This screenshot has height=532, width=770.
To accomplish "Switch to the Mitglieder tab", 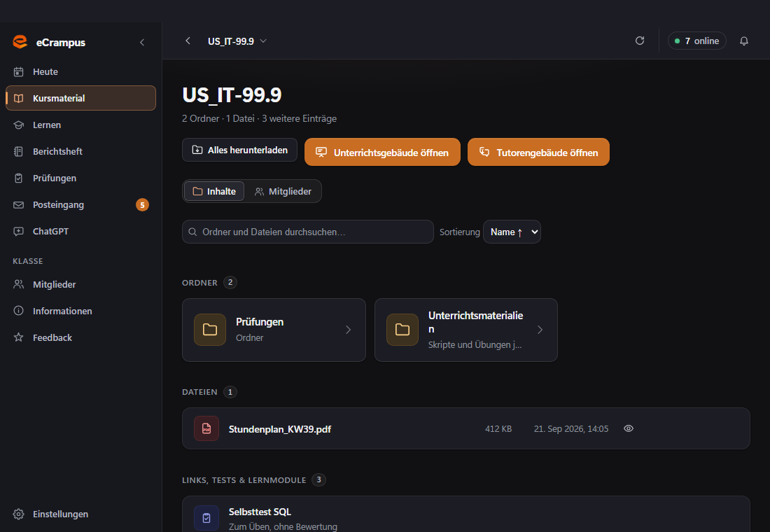I will [283, 191].
